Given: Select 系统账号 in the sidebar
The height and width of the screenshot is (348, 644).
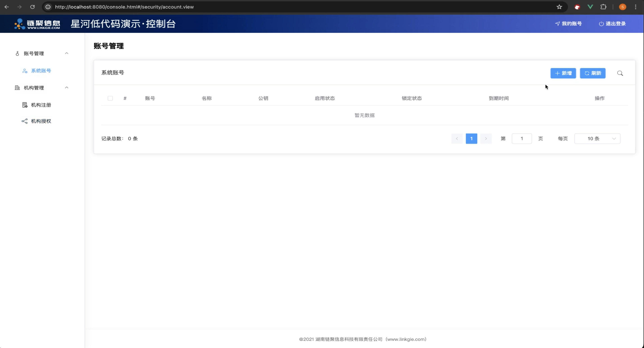Looking at the screenshot, I should pos(41,71).
